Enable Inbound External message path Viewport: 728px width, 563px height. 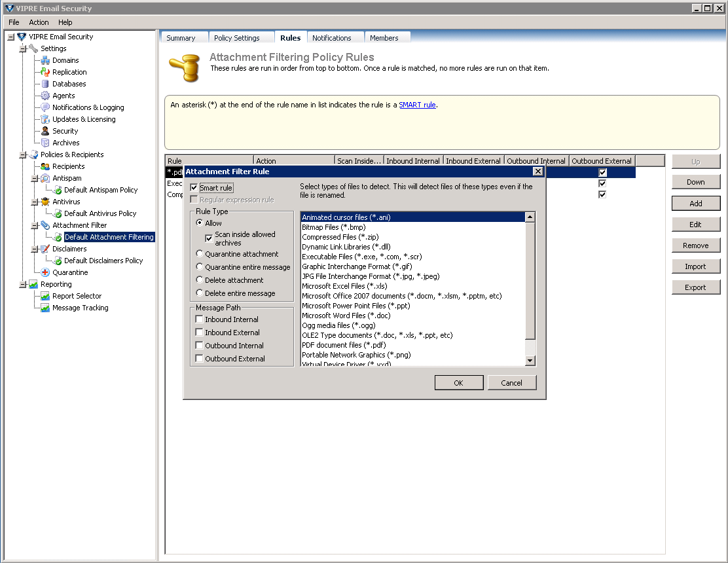click(199, 333)
